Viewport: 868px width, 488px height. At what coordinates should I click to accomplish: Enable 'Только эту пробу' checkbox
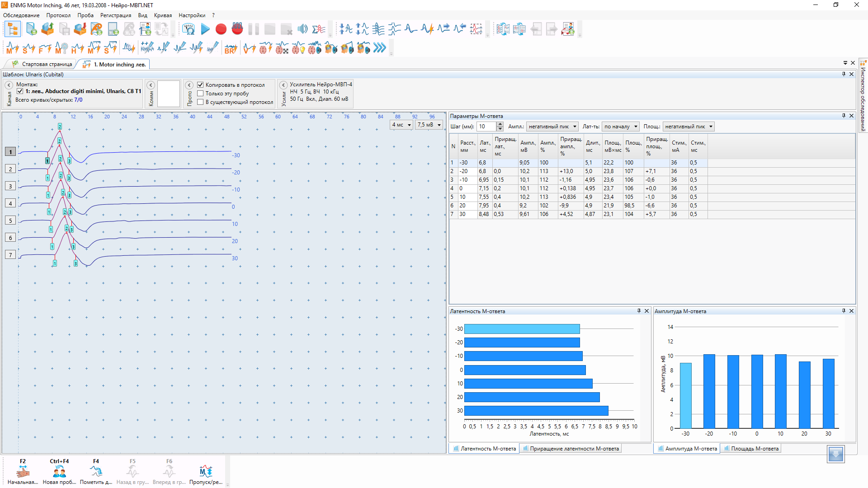[200, 94]
